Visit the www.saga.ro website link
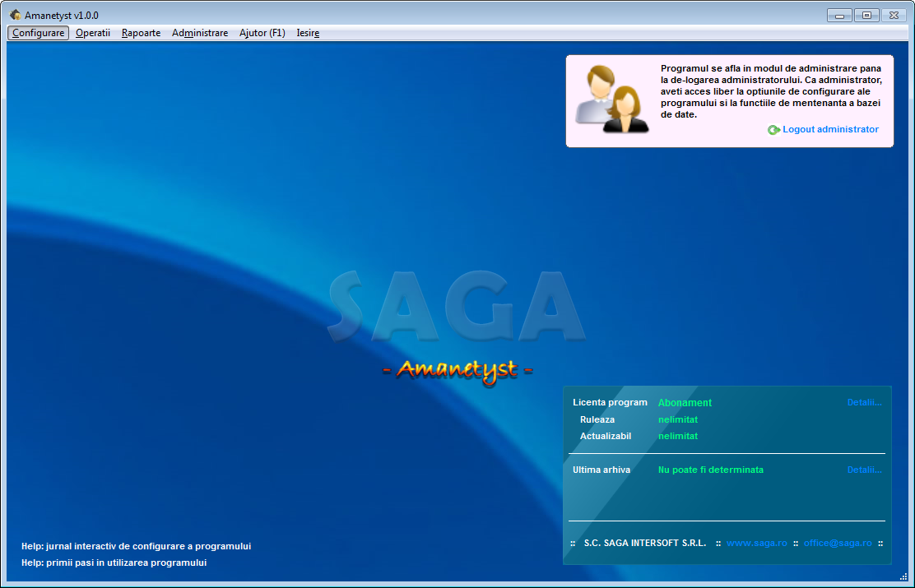Screen dimensions: 915x588 point(756,543)
